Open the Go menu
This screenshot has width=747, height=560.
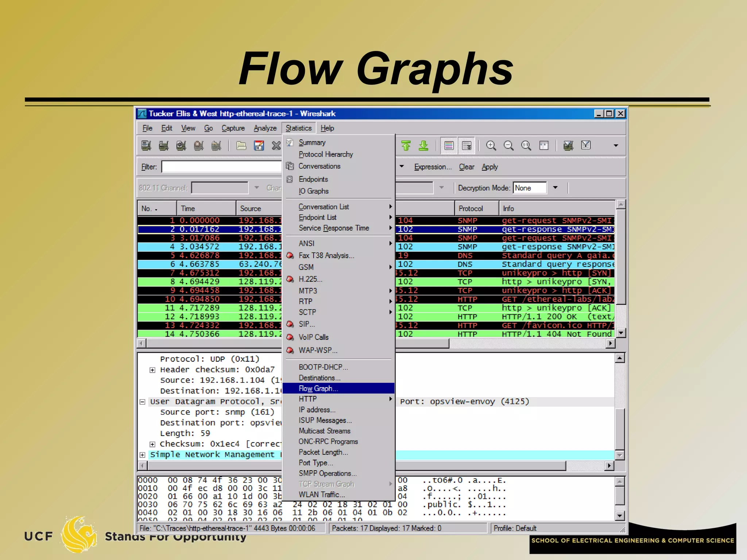[208, 128]
